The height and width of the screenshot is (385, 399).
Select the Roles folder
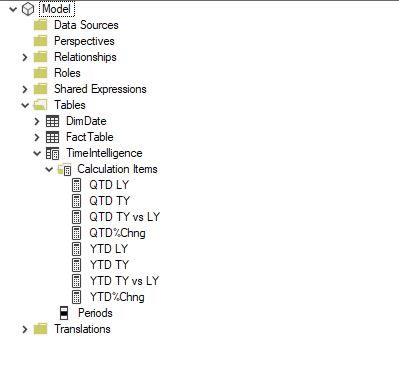(67, 73)
